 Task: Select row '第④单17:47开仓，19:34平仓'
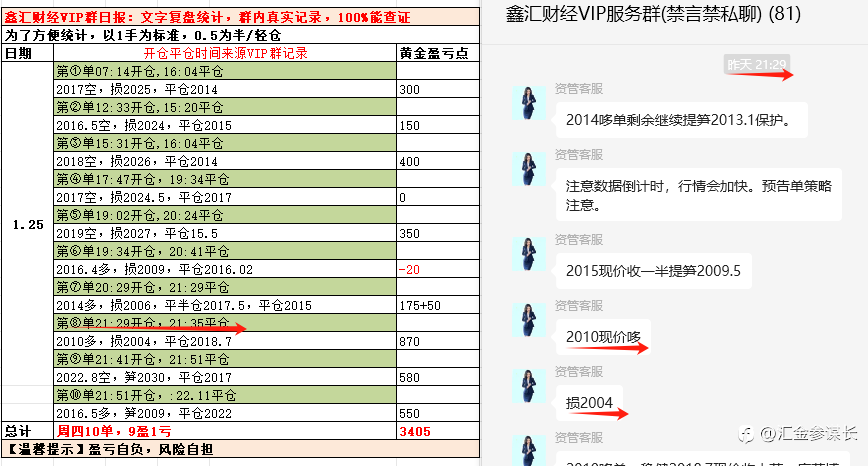225,179
